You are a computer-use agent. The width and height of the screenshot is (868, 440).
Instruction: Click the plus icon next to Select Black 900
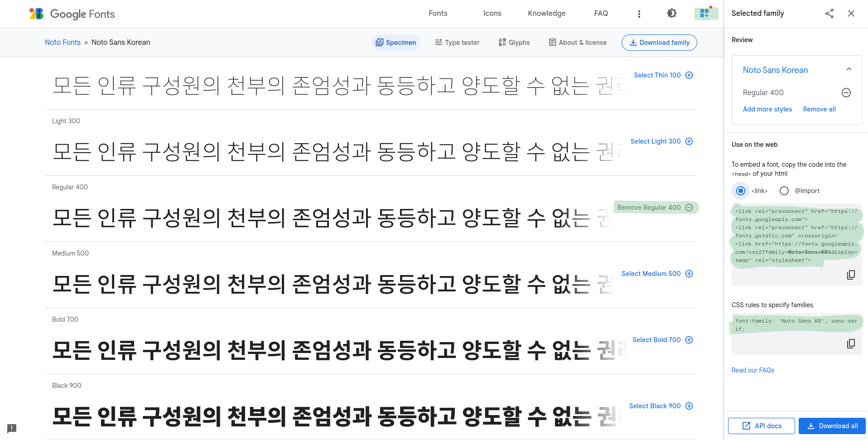(x=689, y=406)
